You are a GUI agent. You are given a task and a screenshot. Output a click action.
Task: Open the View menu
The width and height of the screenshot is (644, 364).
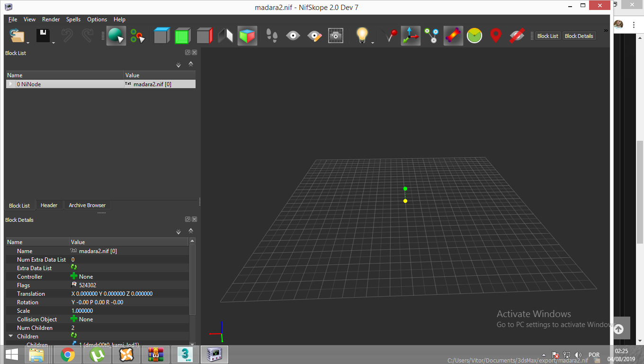tap(29, 19)
